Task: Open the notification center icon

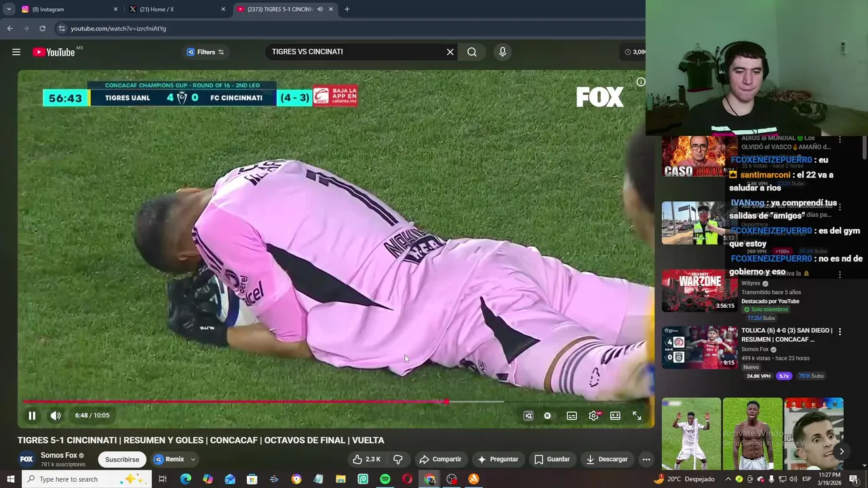Action: [x=854, y=479]
